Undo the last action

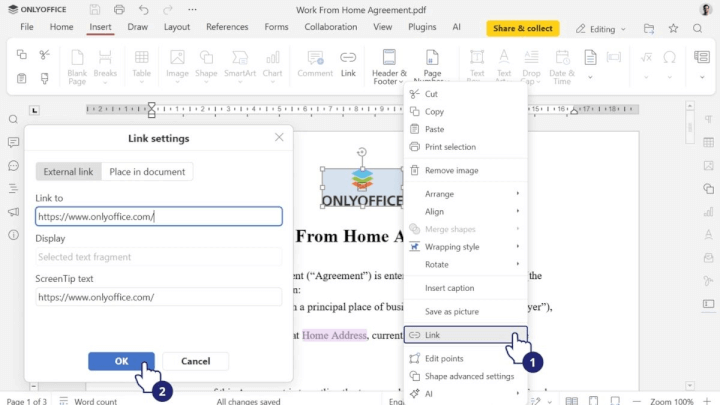144,9
